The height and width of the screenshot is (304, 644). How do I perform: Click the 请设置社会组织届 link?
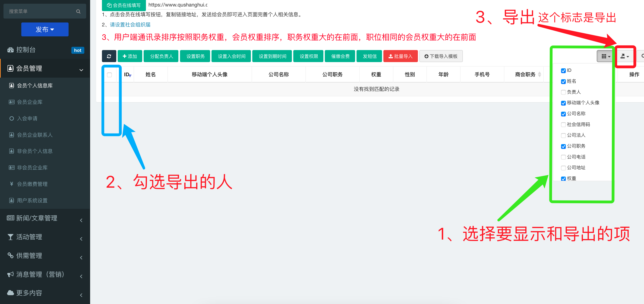(x=130, y=25)
